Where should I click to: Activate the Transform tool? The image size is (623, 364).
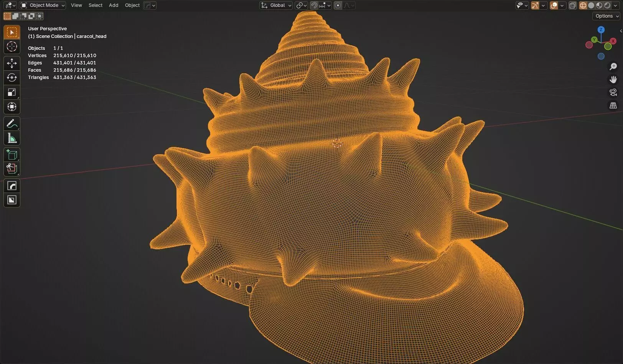click(12, 107)
